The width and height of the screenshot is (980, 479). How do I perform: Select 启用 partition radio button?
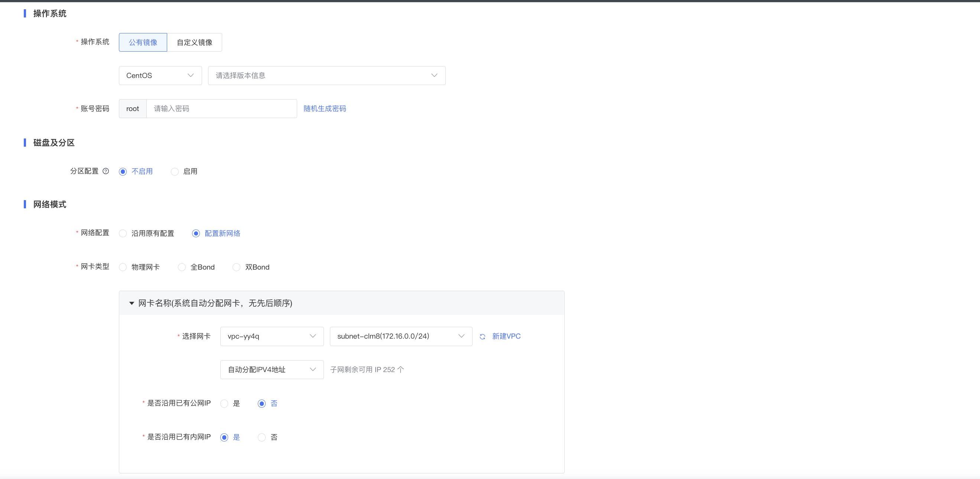[175, 172]
